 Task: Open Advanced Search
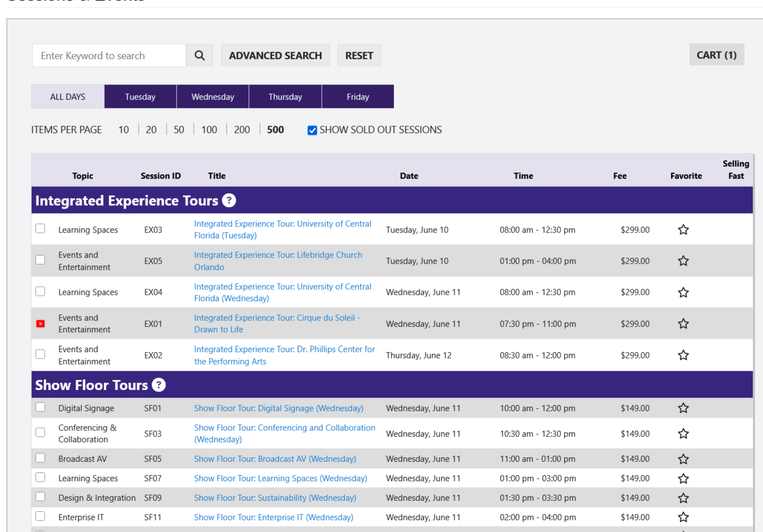[x=275, y=56]
